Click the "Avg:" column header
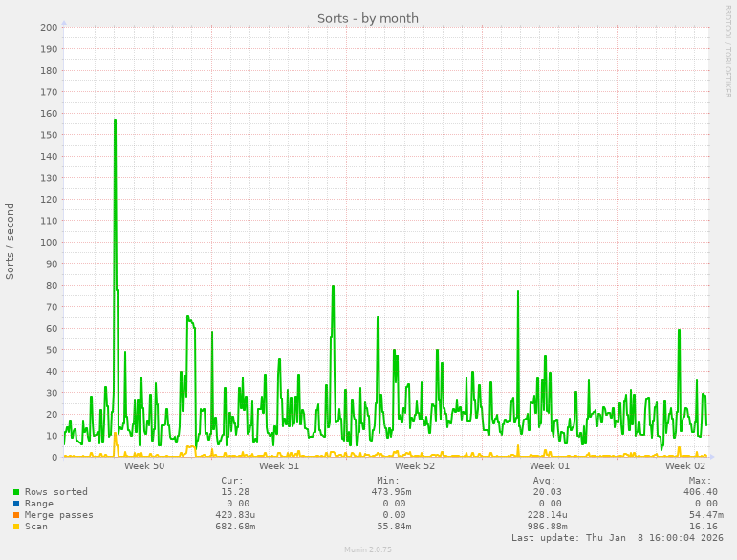737x560 pixels. [544, 481]
